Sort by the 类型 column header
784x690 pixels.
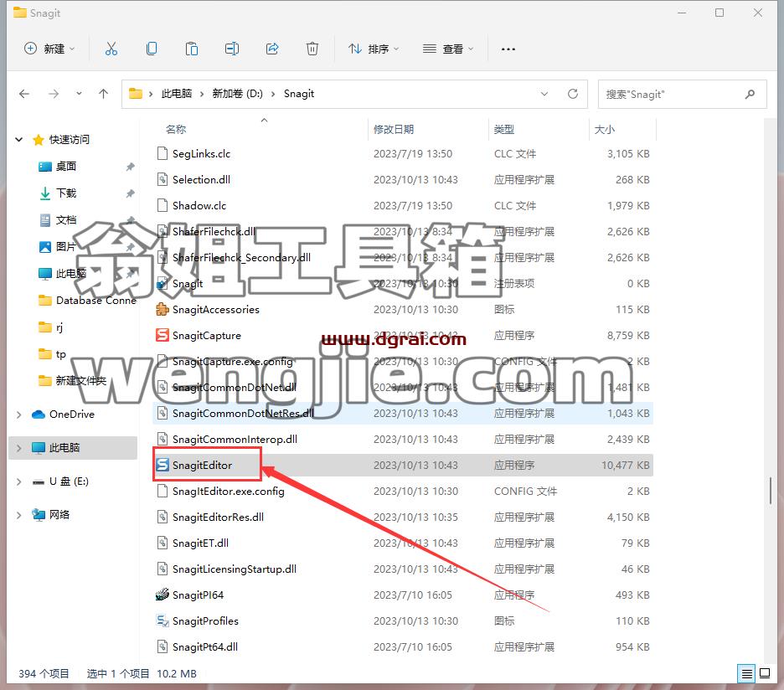coord(504,130)
